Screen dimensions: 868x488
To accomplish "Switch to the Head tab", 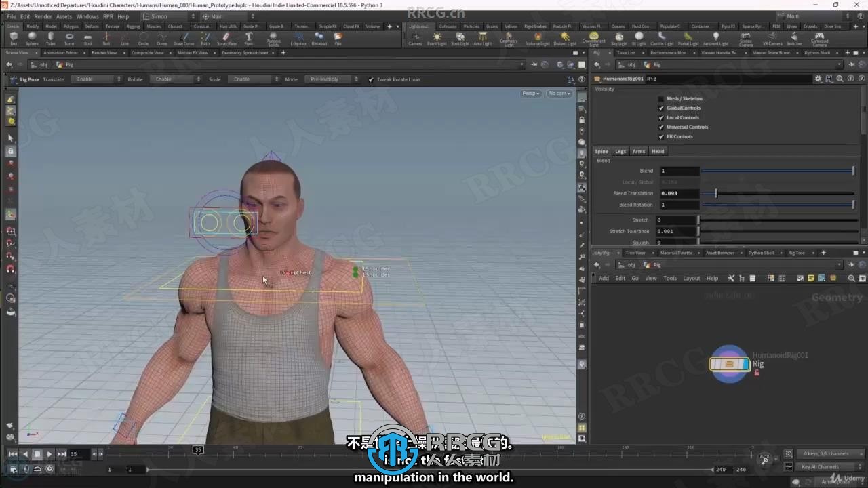I will 658,151.
